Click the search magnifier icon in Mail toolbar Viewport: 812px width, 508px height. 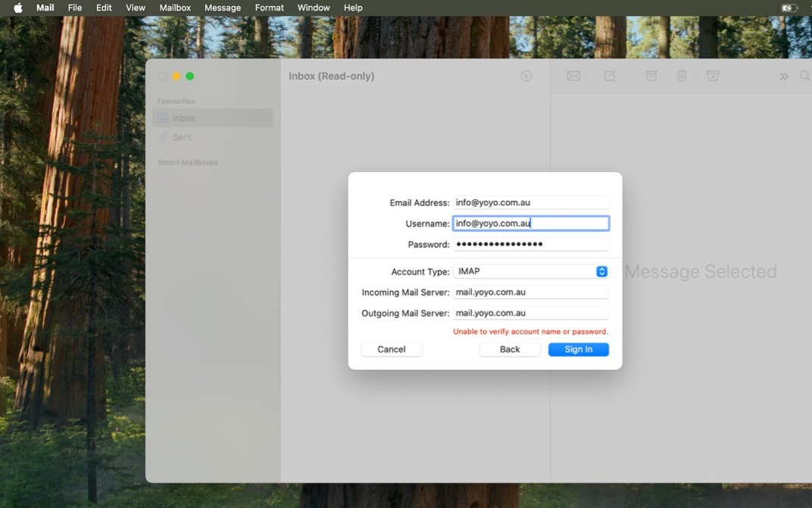[804, 76]
